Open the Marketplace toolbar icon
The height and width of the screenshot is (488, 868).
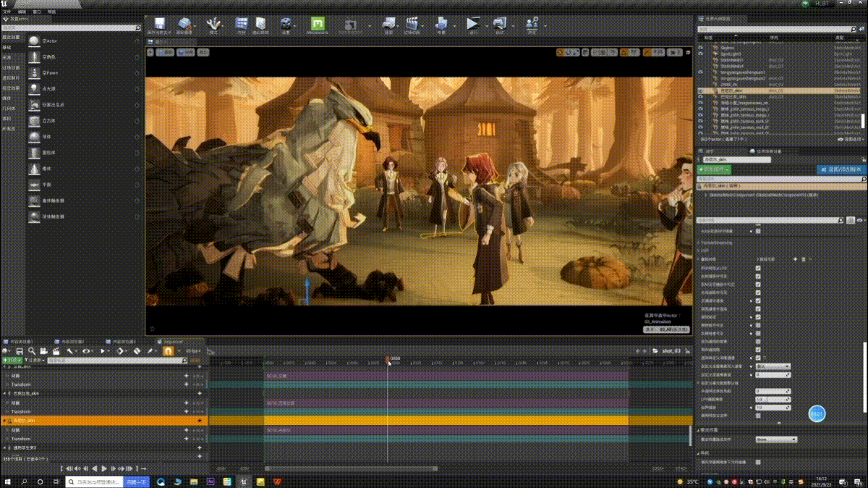(262, 26)
